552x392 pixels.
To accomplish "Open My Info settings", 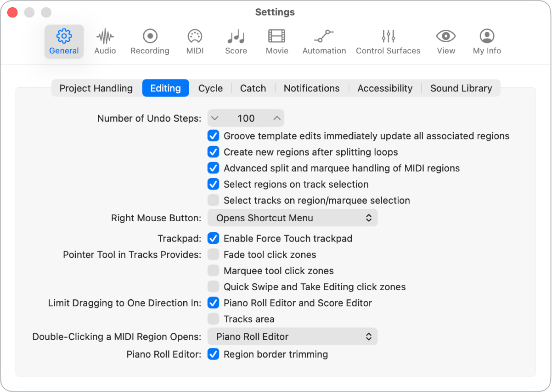I will pyautogui.click(x=486, y=41).
